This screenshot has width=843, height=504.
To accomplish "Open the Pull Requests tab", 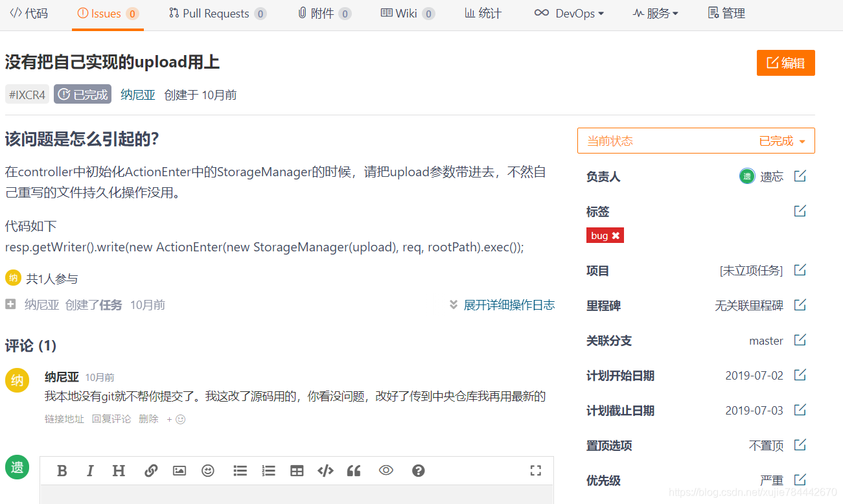I will (217, 13).
